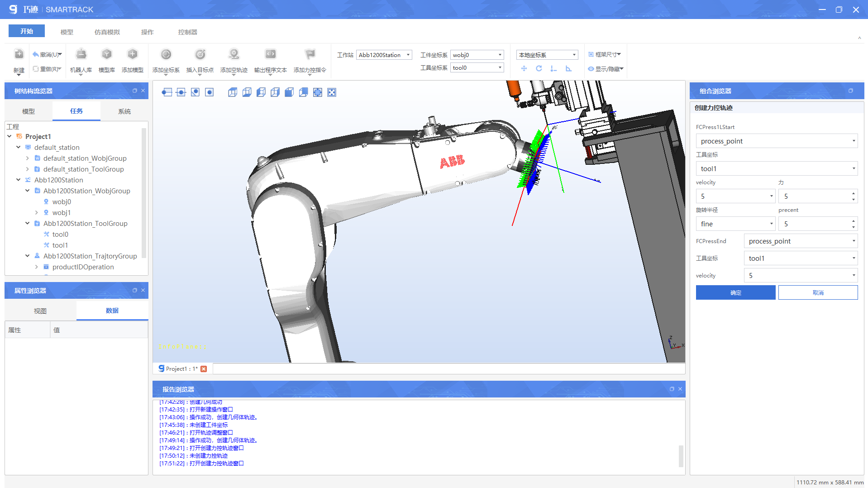Click the report browser vertical scrollbar

[x=681, y=456]
